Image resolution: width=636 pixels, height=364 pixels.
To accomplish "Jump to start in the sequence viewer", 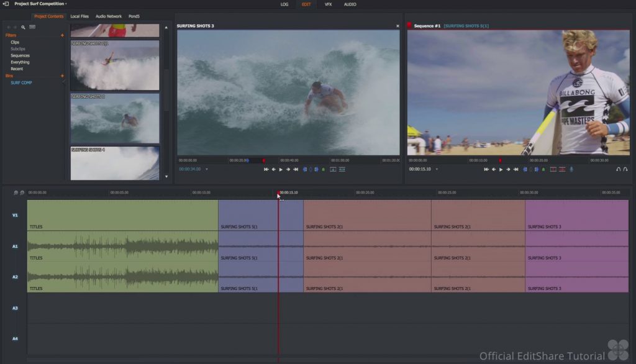I will [x=486, y=169].
